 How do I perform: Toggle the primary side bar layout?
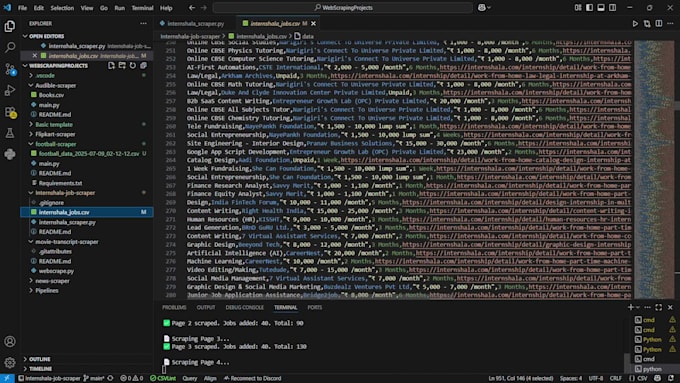(589, 8)
